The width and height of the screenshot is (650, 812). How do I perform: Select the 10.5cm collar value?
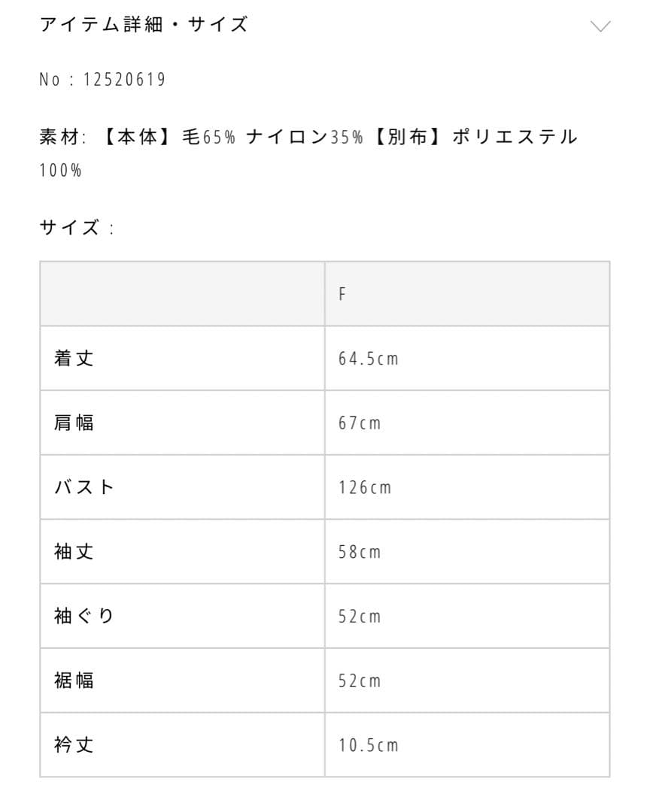click(368, 746)
